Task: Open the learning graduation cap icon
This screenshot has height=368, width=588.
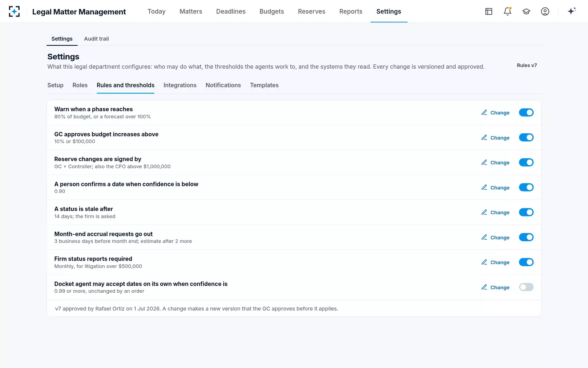Action: (x=526, y=11)
